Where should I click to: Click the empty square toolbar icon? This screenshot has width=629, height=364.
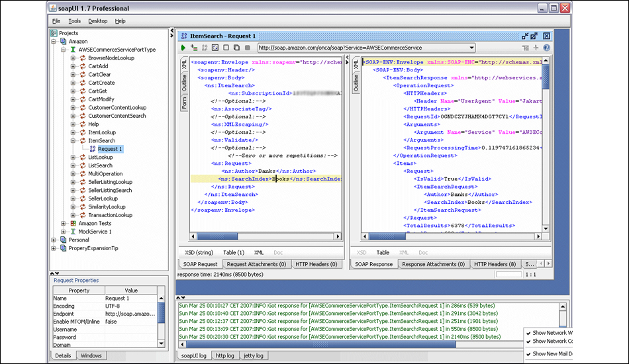(226, 48)
